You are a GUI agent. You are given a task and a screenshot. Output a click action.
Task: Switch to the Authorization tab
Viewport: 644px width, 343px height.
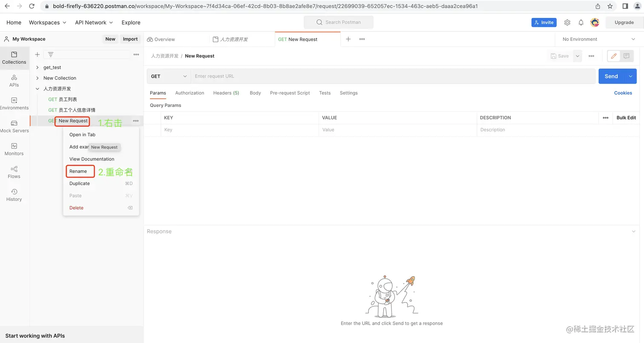coord(190,93)
